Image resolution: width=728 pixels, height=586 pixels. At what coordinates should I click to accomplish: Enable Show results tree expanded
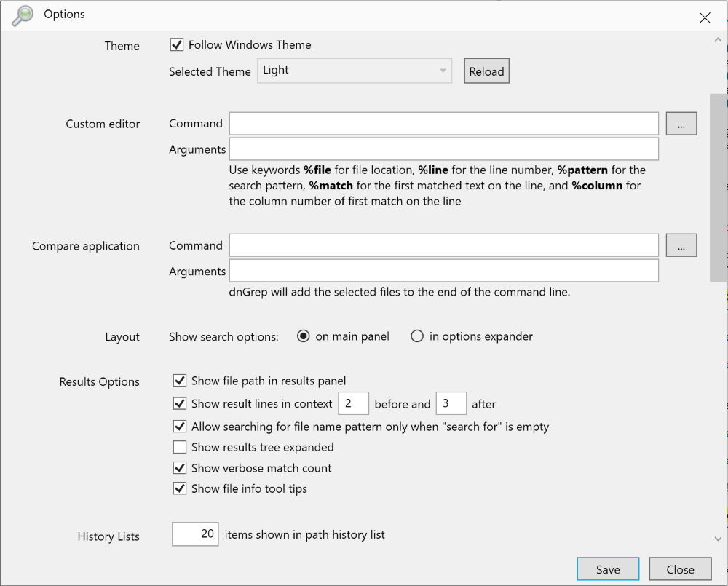pyautogui.click(x=180, y=447)
